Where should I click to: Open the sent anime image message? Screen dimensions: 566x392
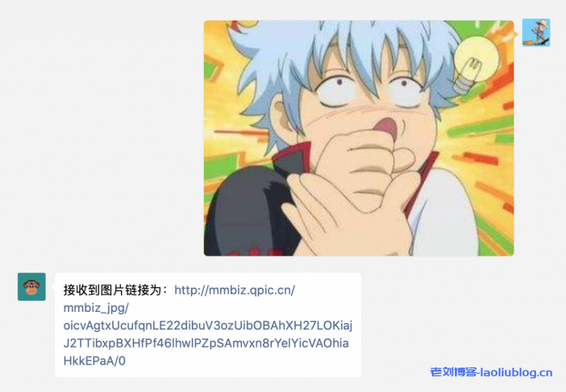click(x=359, y=138)
